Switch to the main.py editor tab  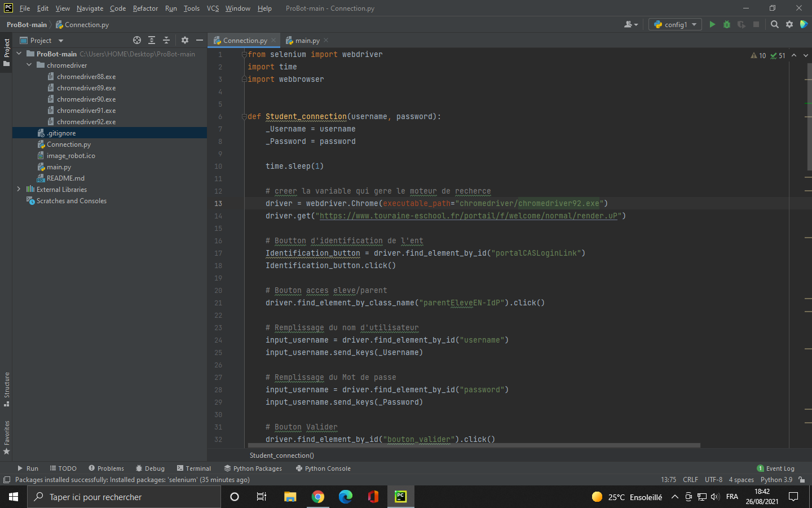pos(307,40)
